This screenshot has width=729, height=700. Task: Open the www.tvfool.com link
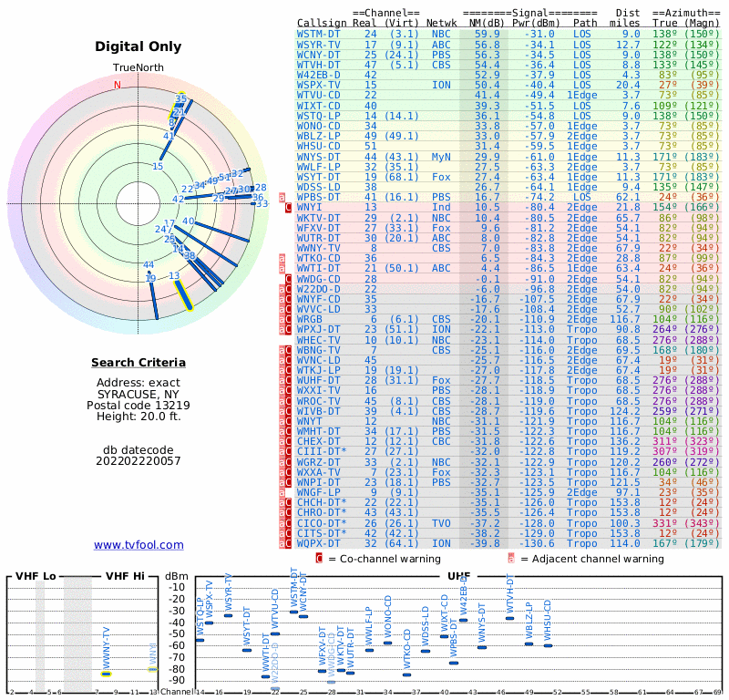(139, 545)
